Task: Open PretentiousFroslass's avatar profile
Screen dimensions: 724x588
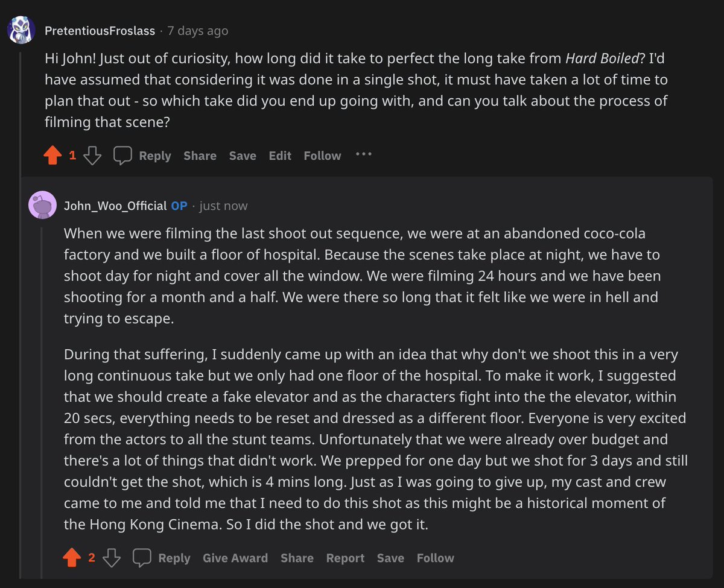Action: pyautogui.click(x=21, y=30)
